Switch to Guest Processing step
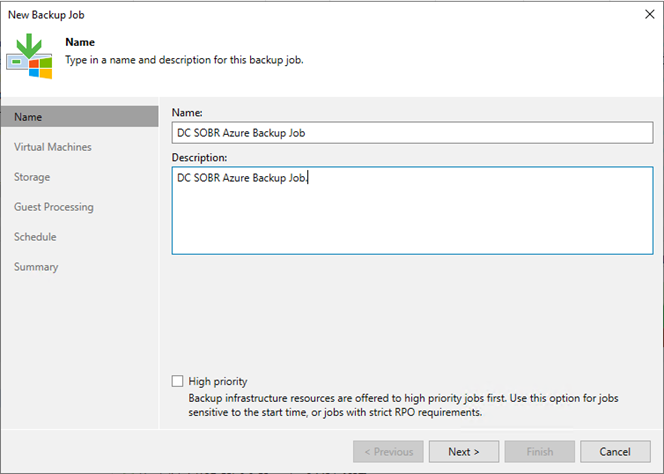This screenshot has width=664, height=474. pyautogui.click(x=54, y=207)
